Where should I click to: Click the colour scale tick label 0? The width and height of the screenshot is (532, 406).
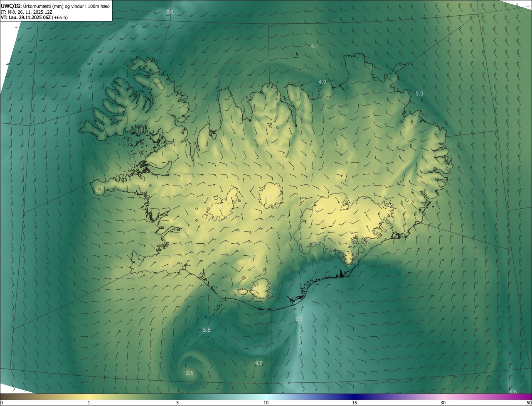[x=2, y=403]
